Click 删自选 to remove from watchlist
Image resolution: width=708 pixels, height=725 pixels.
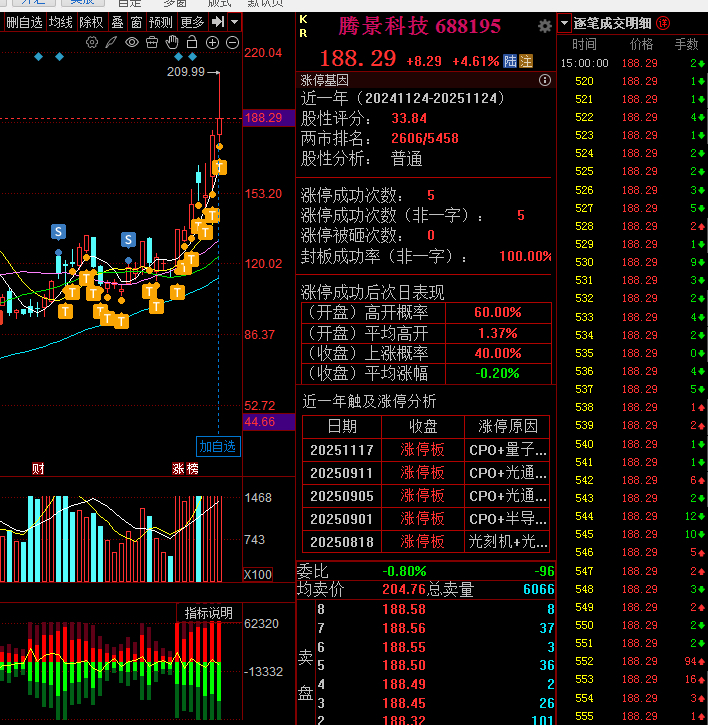pyautogui.click(x=24, y=22)
